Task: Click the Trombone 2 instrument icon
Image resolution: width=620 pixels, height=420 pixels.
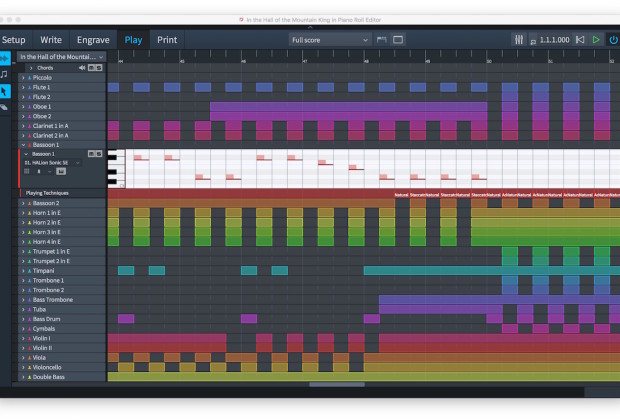Action: tap(29, 290)
